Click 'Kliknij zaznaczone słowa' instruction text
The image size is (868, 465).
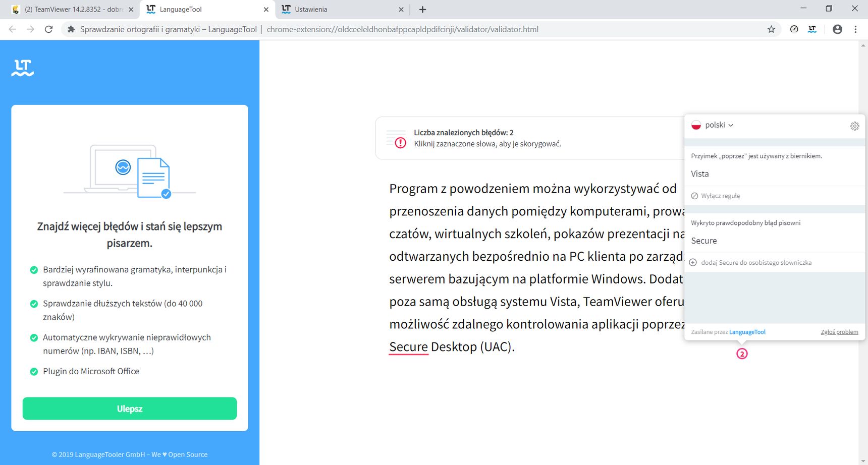click(487, 144)
